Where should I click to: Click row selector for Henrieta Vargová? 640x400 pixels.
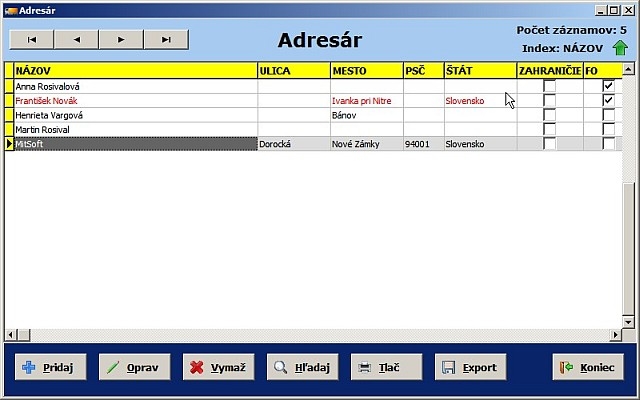(9, 115)
